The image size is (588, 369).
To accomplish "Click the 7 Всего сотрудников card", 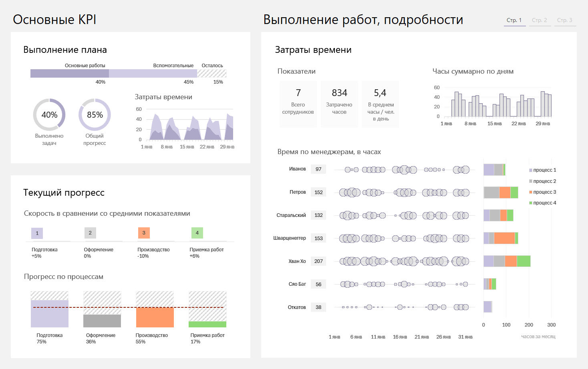I will [x=298, y=104].
